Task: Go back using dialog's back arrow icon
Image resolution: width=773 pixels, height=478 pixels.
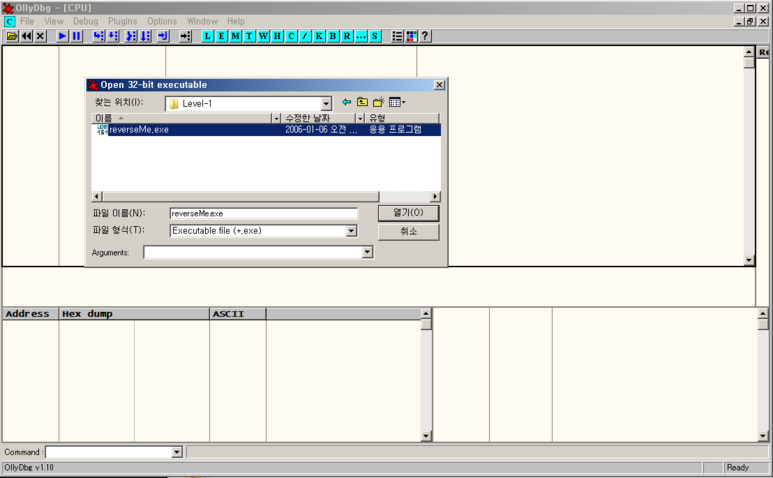Action: pyautogui.click(x=347, y=102)
